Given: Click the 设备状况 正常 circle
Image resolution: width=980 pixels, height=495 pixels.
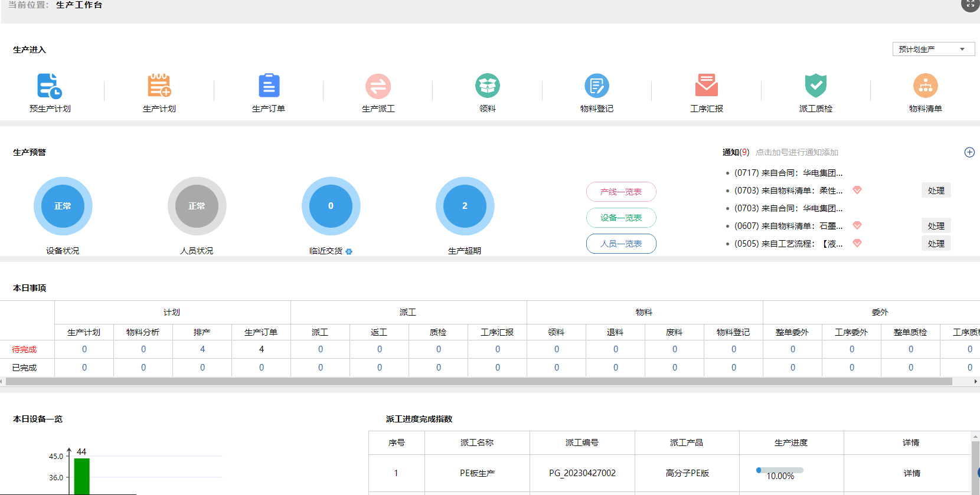Looking at the screenshot, I should tap(63, 206).
